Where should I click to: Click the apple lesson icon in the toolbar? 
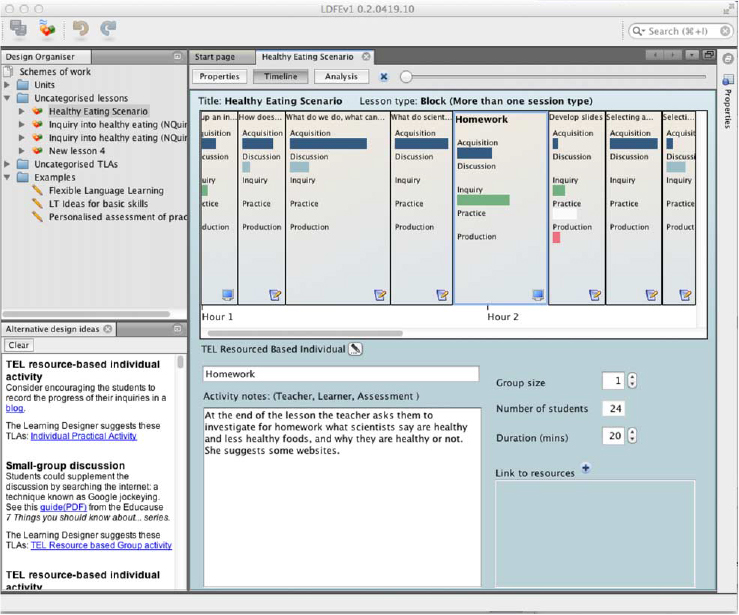pos(47,31)
